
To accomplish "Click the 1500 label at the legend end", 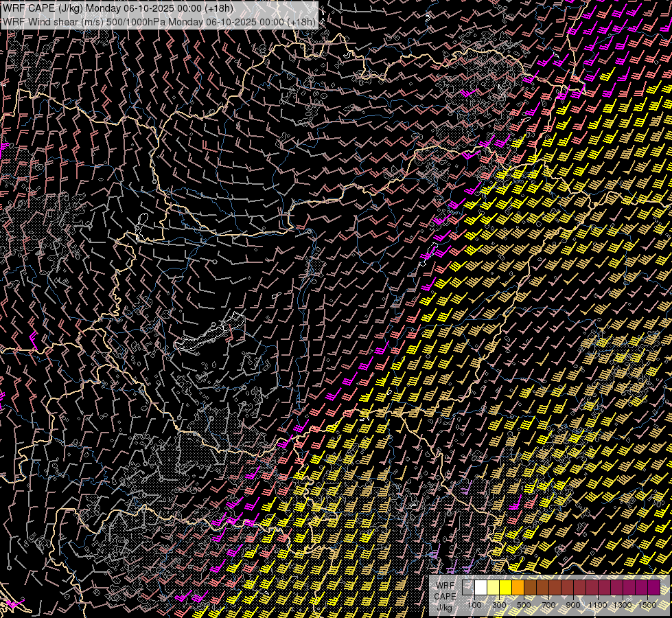I will coord(647,605).
